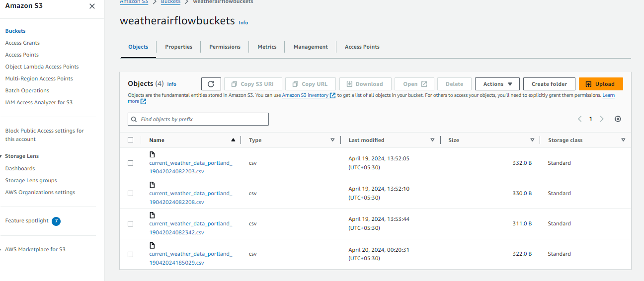Click the Copy URL button
Screen dimensions: 644x281
310,84
